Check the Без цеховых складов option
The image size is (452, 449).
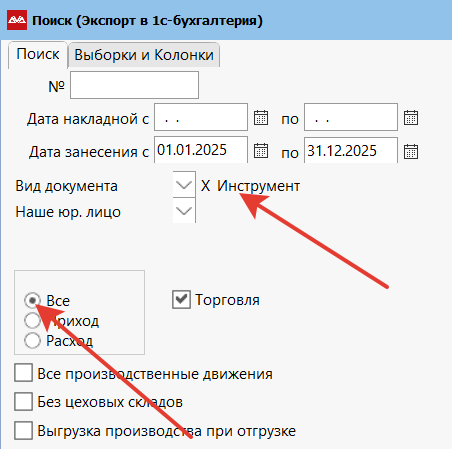coord(23,401)
